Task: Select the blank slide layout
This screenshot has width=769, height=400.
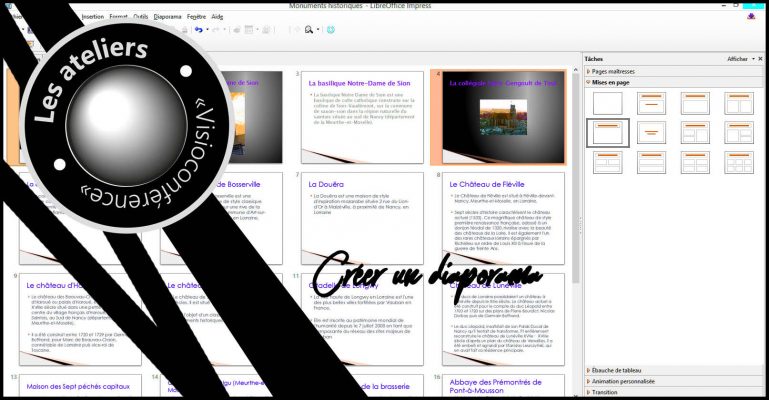Action: point(607,103)
